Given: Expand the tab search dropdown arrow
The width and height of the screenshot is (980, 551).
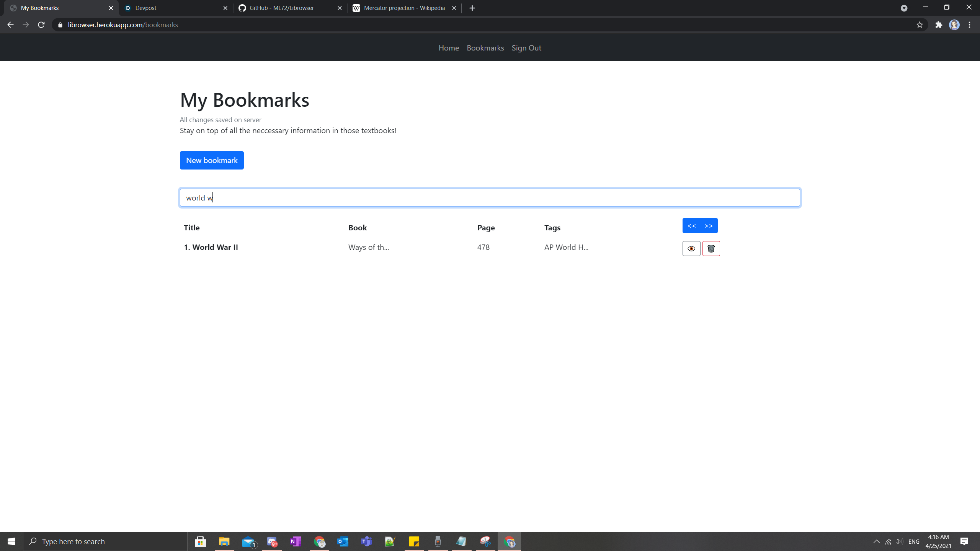Looking at the screenshot, I should pyautogui.click(x=904, y=8).
